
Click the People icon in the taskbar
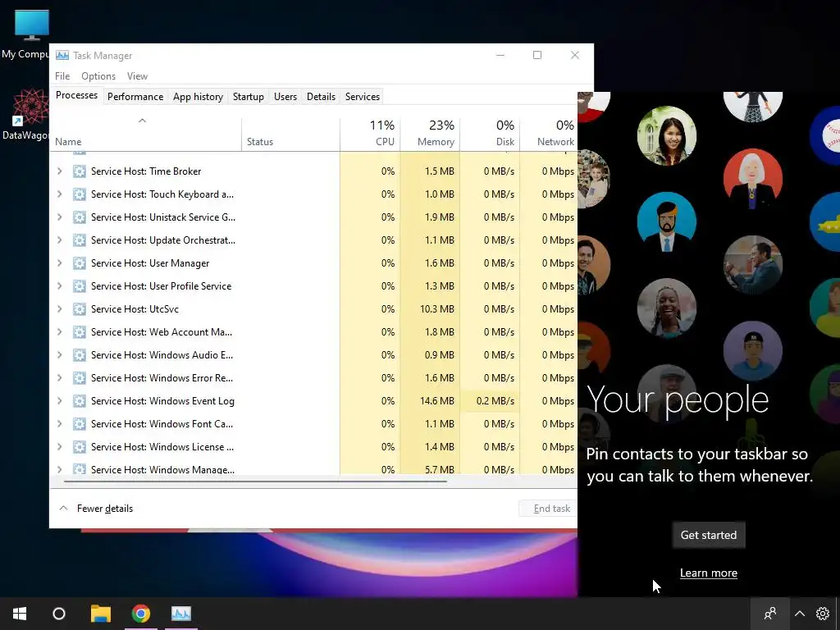[769, 614]
